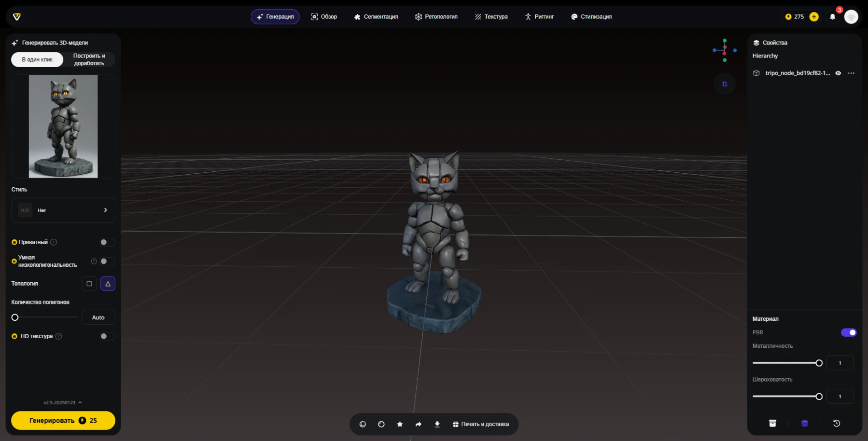Click the download icon in bottom toolbar
The height and width of the screenshot is (441, 868).
click(437, 424)
